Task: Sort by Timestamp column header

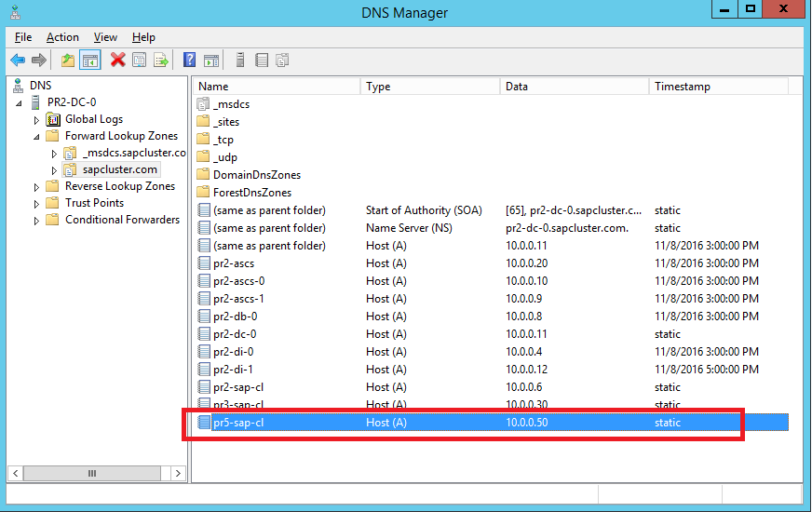Action: 719,87
